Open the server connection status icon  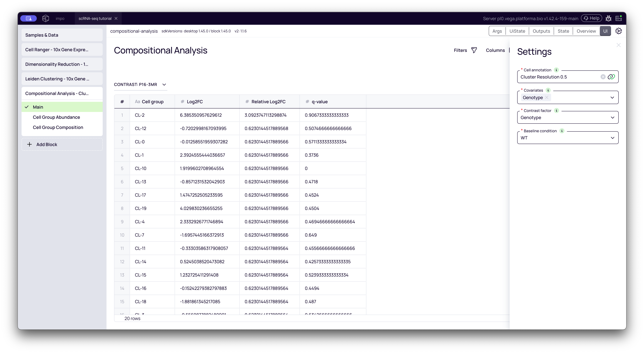pyautogui.click(x=619, y=18)
